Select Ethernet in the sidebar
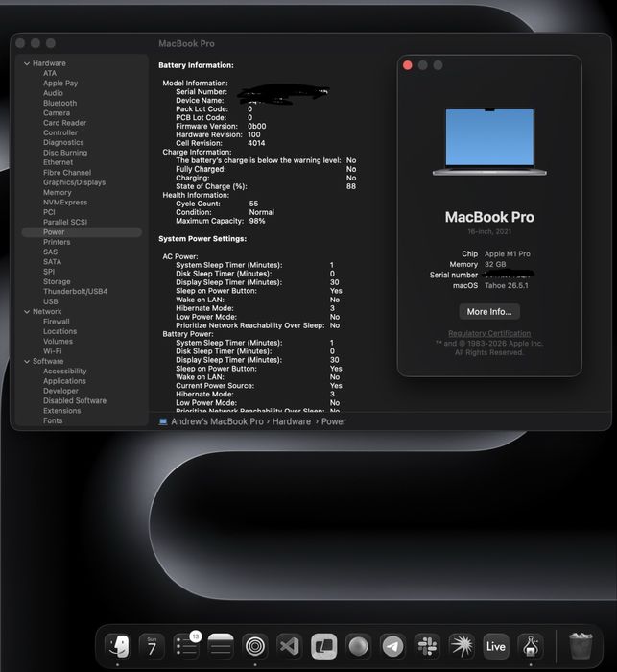Viewport: 617px width, 672px height. coord(58,162)
